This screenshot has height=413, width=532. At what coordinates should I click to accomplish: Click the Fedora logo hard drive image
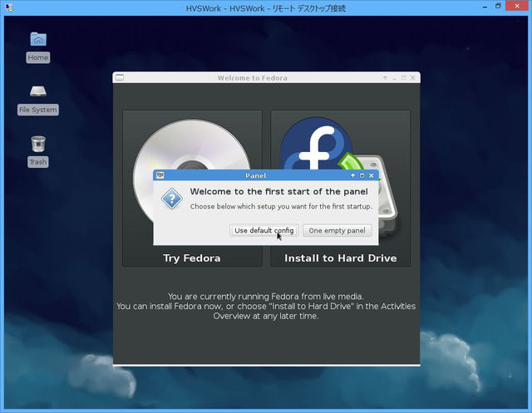click(x=339, y=176)
